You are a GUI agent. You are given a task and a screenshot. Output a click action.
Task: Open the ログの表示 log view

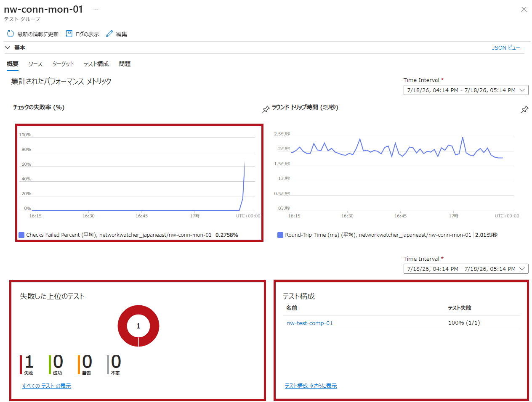click(82, 34)
